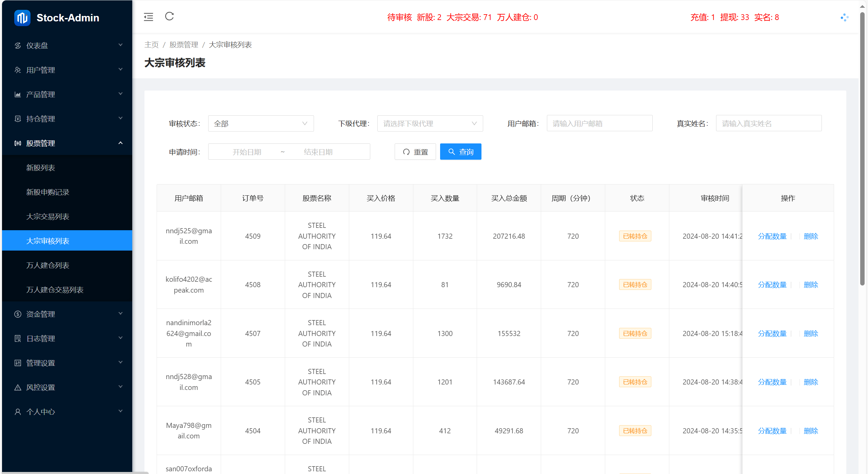Select the 风控设置 risk control icon
This screenshot has width=868, height=474.
18,387
